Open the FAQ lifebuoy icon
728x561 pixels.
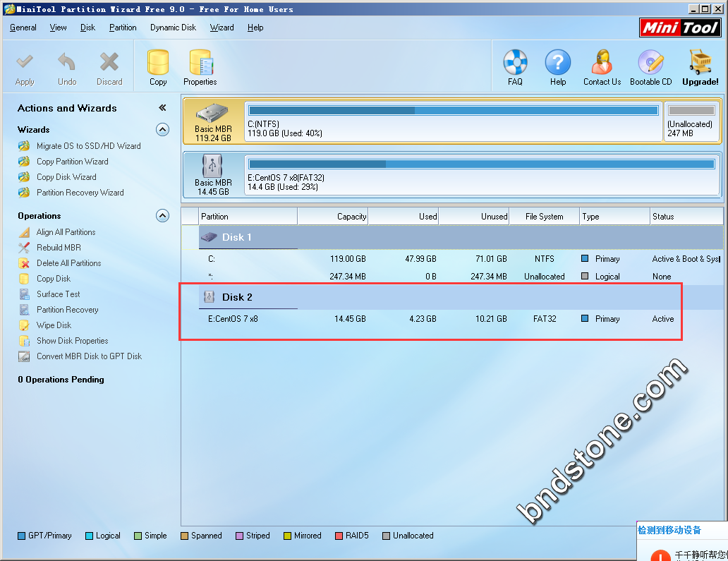coord(516,62)
